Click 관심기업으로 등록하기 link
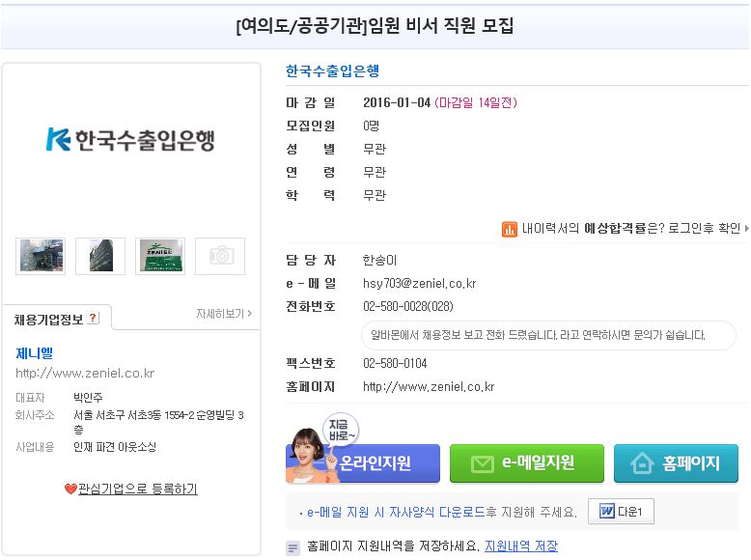751x560 pixels. (137, 489)
